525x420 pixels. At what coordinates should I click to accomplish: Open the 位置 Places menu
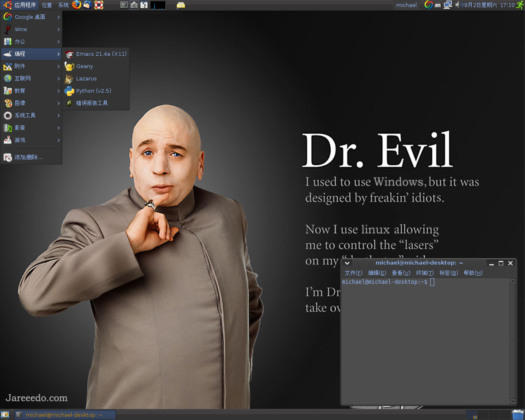tap(47, 5)
